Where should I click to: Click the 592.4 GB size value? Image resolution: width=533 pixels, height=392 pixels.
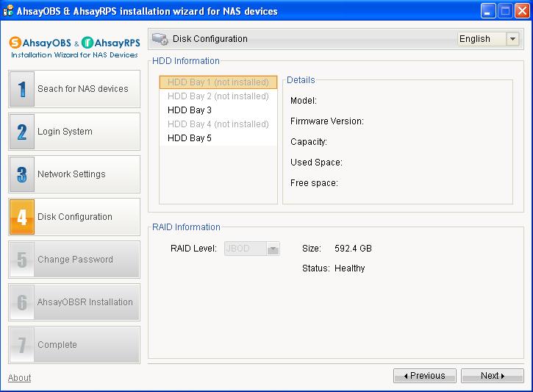coord(353,249)
